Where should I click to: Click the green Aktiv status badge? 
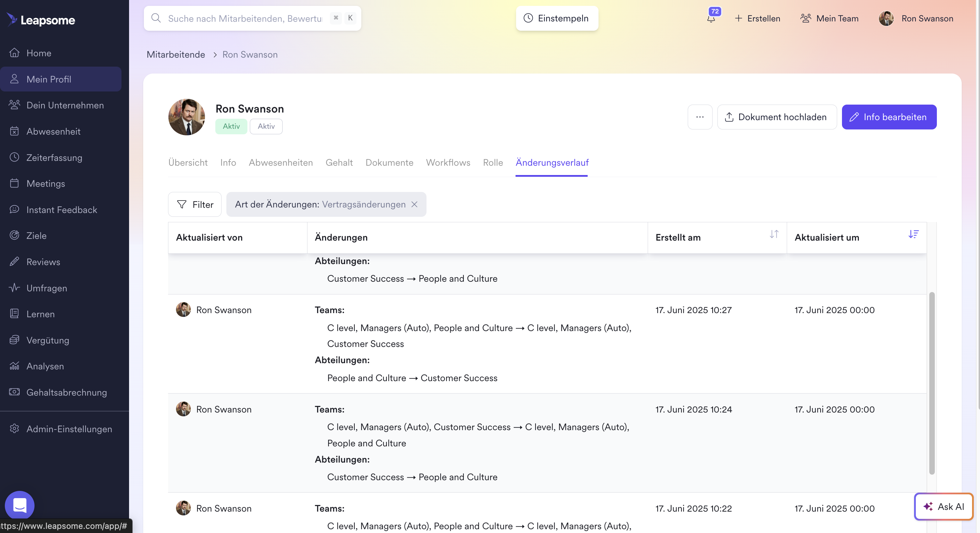[x=231, y=126]
